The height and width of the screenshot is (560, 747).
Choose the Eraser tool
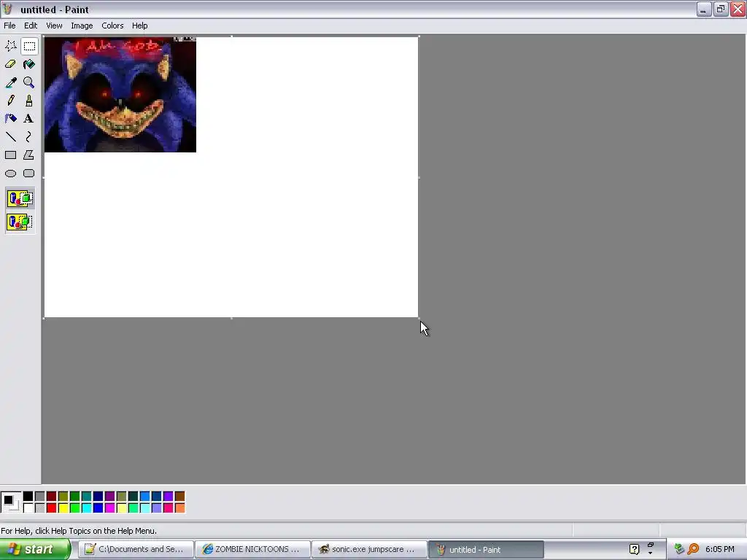click(x=10, y=64)
